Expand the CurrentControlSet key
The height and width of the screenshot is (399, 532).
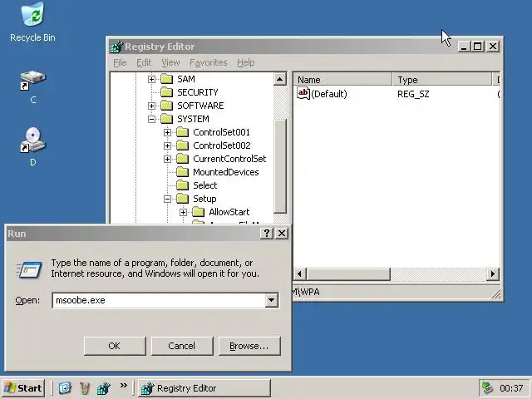[167, 159]
